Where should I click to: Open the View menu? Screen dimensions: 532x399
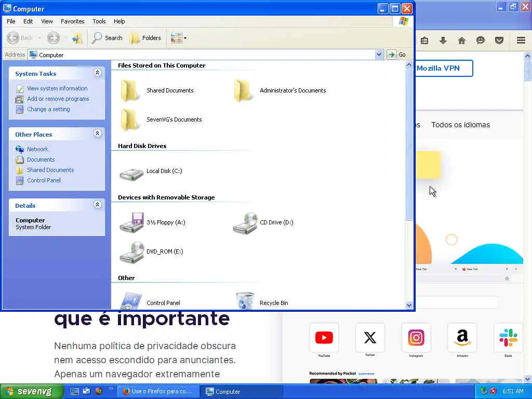pyautogui.click(x=47, y=21)
